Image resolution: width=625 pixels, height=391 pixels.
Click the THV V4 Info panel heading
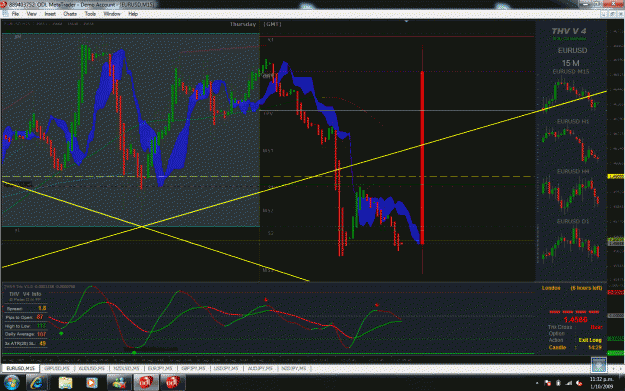point(25,294)
